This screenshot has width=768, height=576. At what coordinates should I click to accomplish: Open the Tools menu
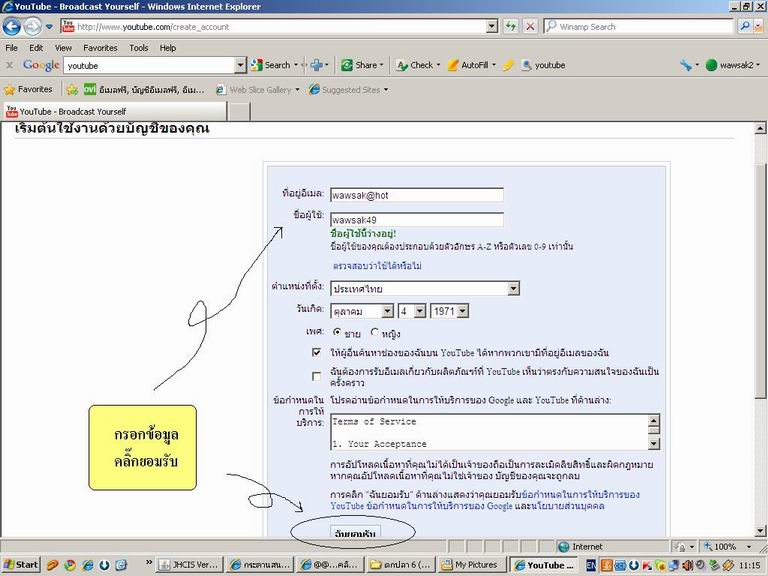139,48
